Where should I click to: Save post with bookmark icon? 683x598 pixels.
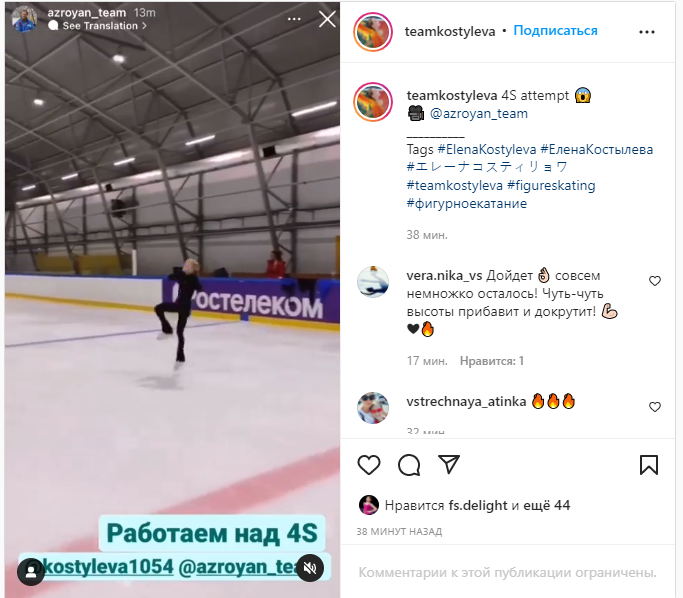click(649, 465)
